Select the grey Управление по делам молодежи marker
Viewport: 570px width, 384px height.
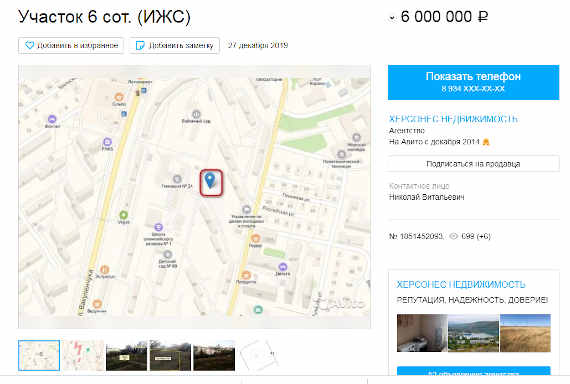pos(246,209)
